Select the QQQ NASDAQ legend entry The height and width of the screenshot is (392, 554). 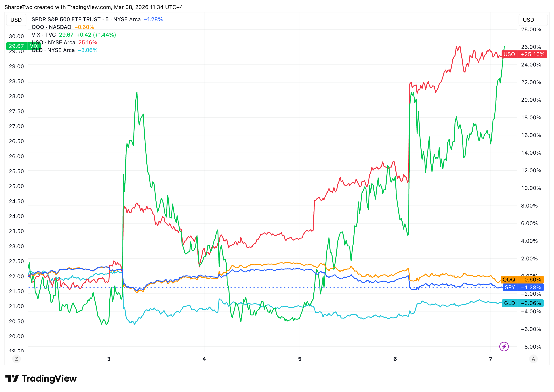[51, 27]
